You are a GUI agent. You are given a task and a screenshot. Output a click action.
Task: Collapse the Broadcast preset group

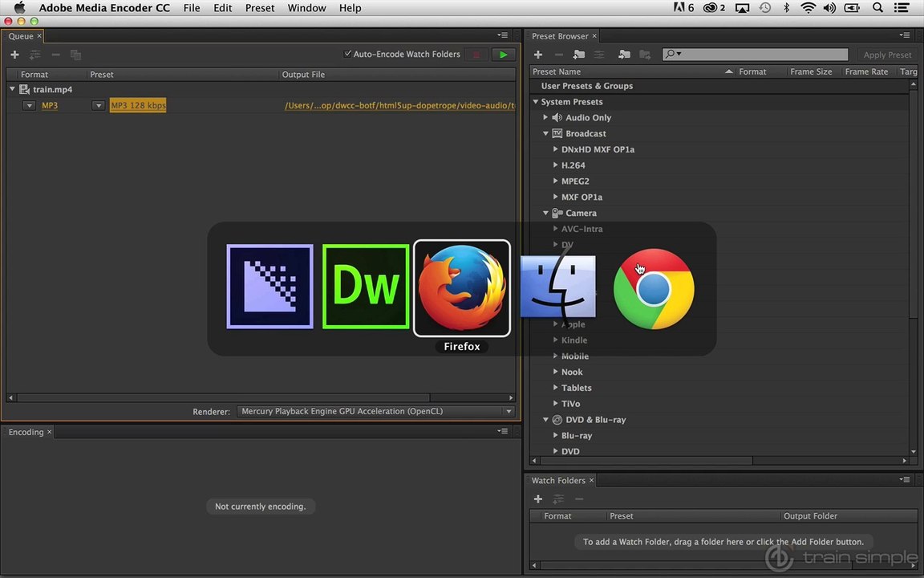pos(545,133)
